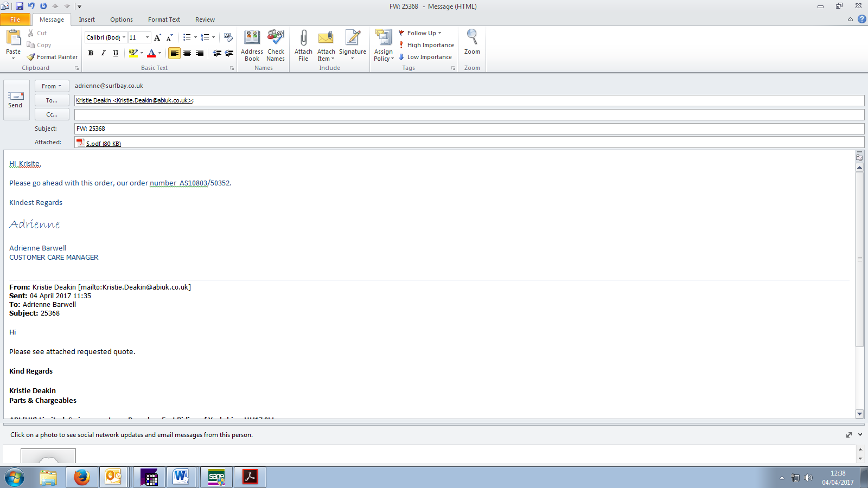Toggle Italic text formatting
Image resolution: width=868 pixels, height=488 pixels.
pos(103,53)
